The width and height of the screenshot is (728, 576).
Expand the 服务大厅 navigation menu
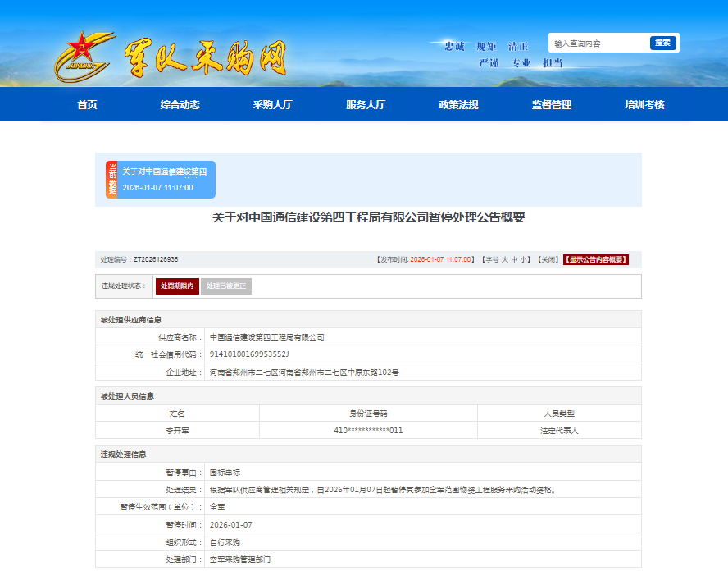tap(365, 105)
